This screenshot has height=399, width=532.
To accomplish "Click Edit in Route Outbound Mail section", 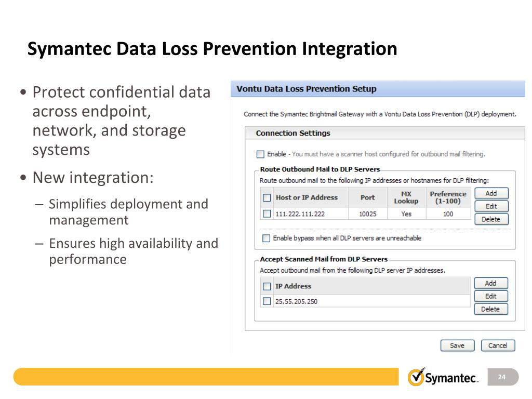I will [491, 206].
